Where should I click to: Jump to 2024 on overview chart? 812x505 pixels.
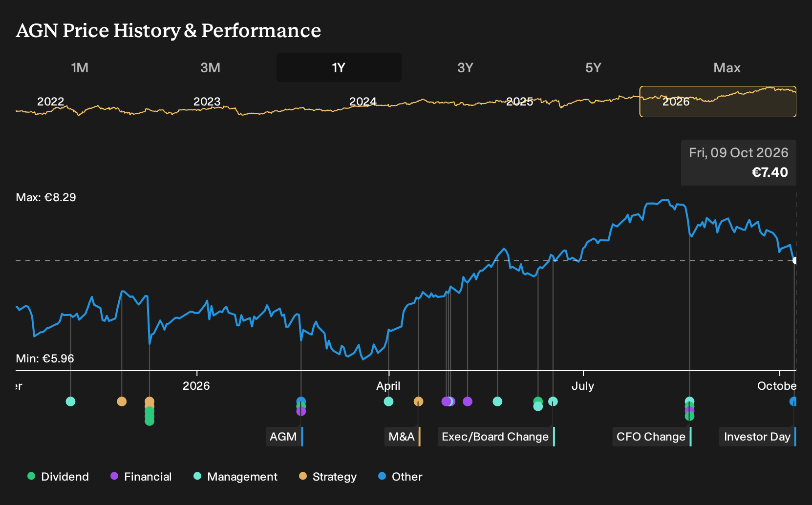click(x=363, y=102)
